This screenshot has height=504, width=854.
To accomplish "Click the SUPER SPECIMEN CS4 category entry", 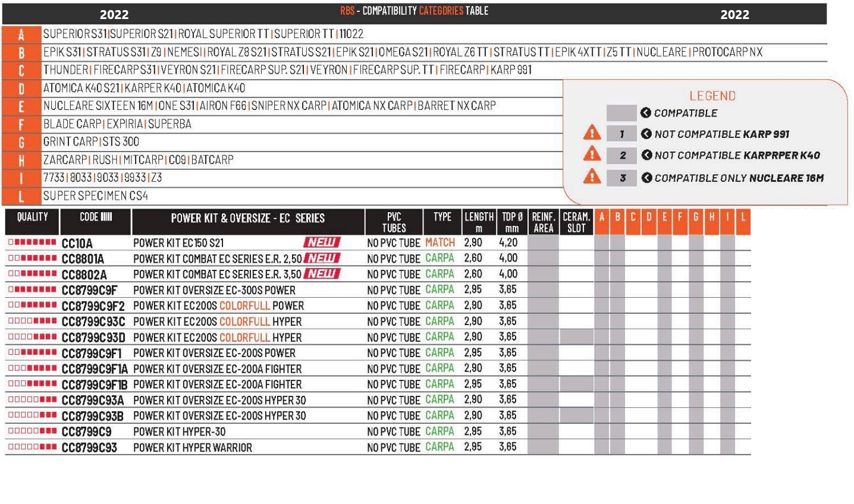I will click(96, 196).
